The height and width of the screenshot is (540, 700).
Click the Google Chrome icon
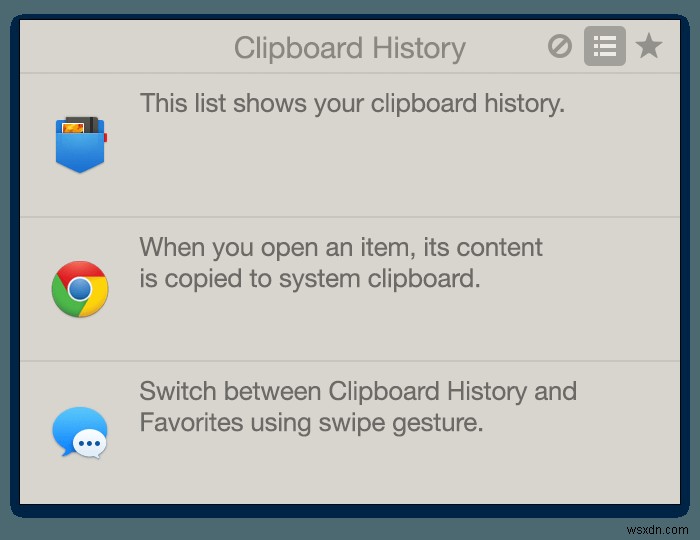point(80,289)
